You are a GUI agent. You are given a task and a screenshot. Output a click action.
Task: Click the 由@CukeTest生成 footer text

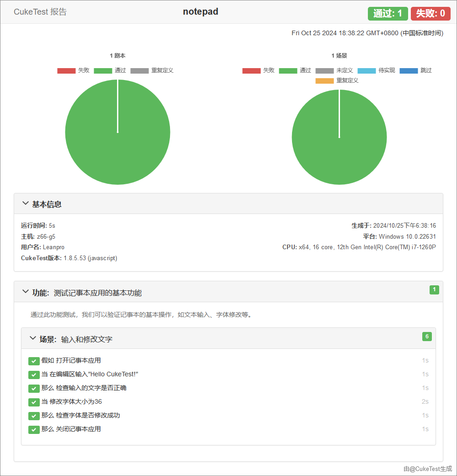click(x=427, y=469)
